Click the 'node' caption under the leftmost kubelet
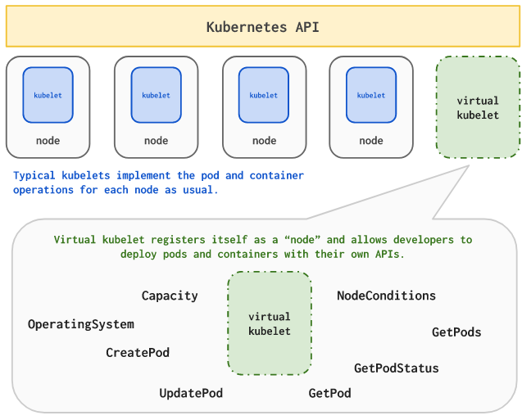 coord(48,141)
